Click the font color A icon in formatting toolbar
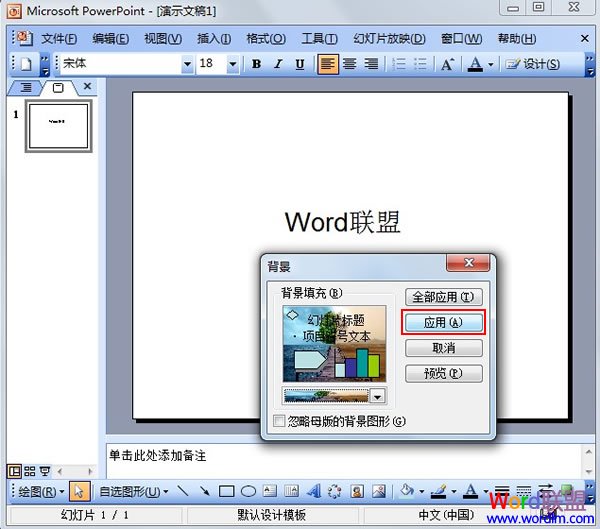 click(475, 64)
